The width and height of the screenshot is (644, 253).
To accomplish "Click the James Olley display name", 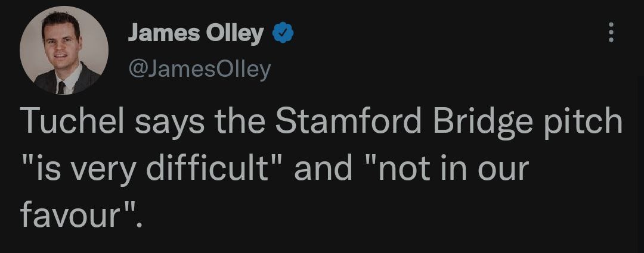I will tap(195, 35).
